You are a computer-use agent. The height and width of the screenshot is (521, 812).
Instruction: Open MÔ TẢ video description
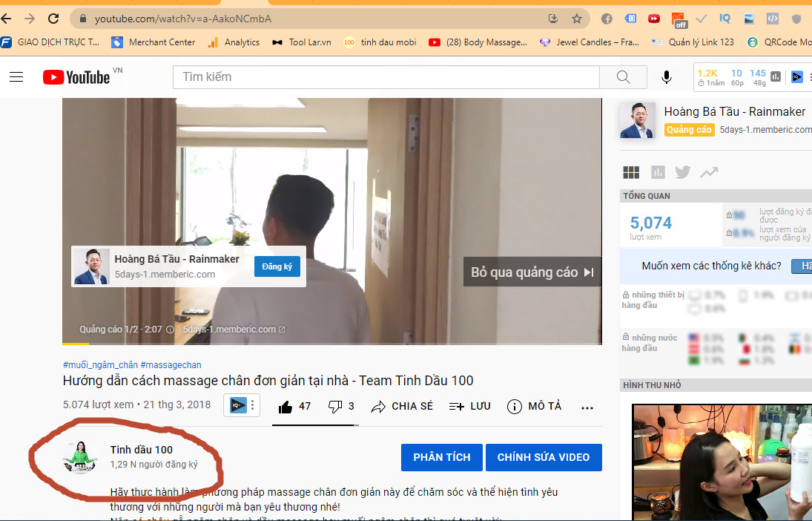coord(535,407)
